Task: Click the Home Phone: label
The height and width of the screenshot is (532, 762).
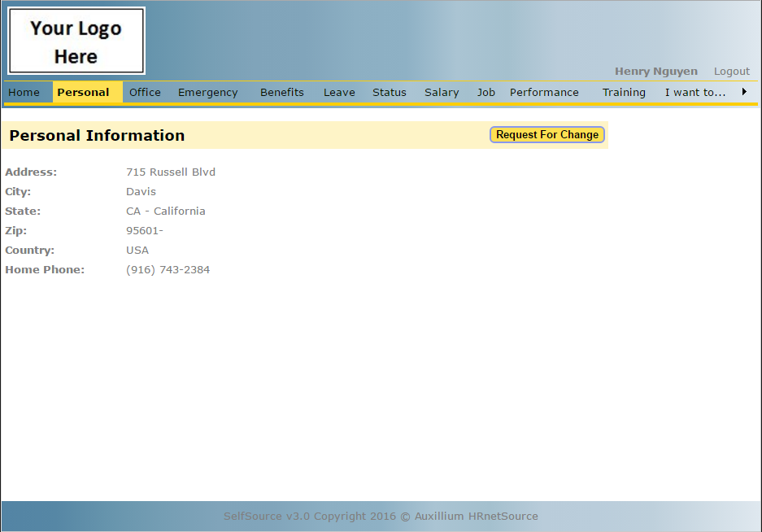Action: (x=45, y=269)
